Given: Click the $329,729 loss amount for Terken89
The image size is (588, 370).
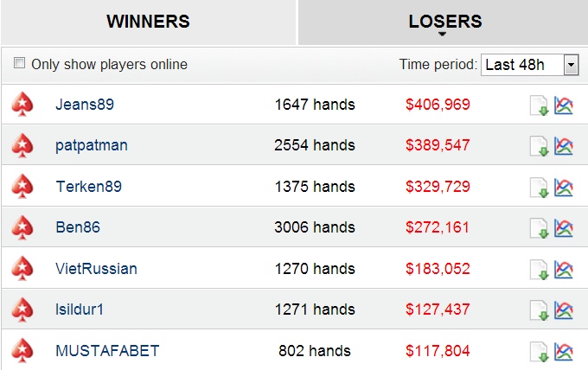Looking at the screenshot, I should pos(438,187).
